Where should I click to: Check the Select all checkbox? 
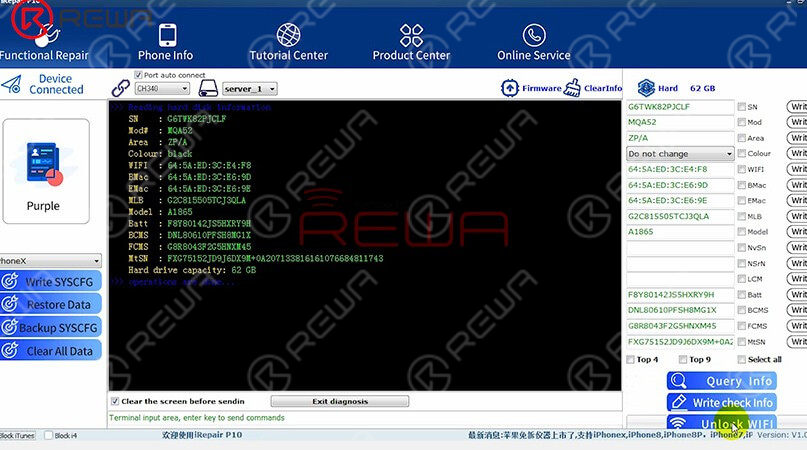click(x=742, y=359)
